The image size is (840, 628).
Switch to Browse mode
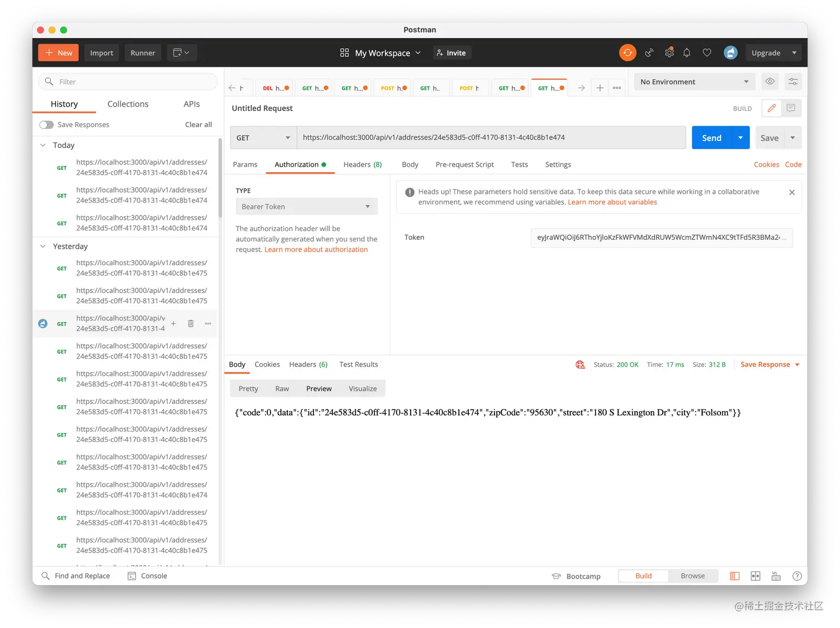point(693,576)
